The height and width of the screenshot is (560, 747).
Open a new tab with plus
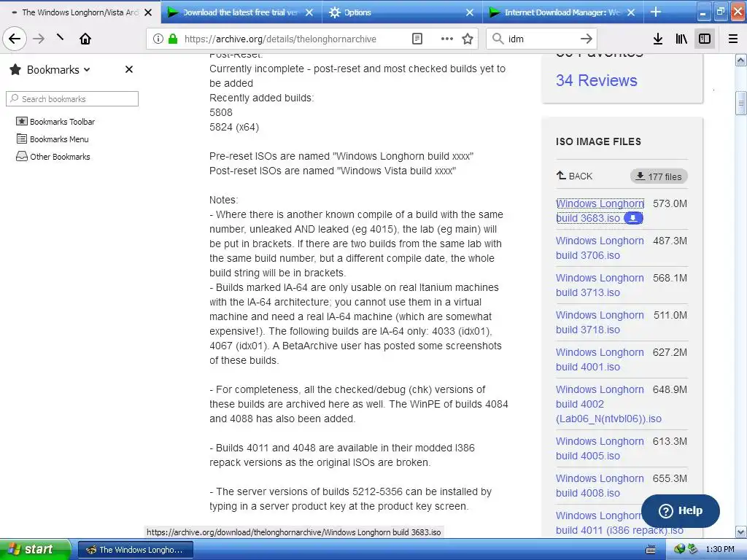(656, 12)
